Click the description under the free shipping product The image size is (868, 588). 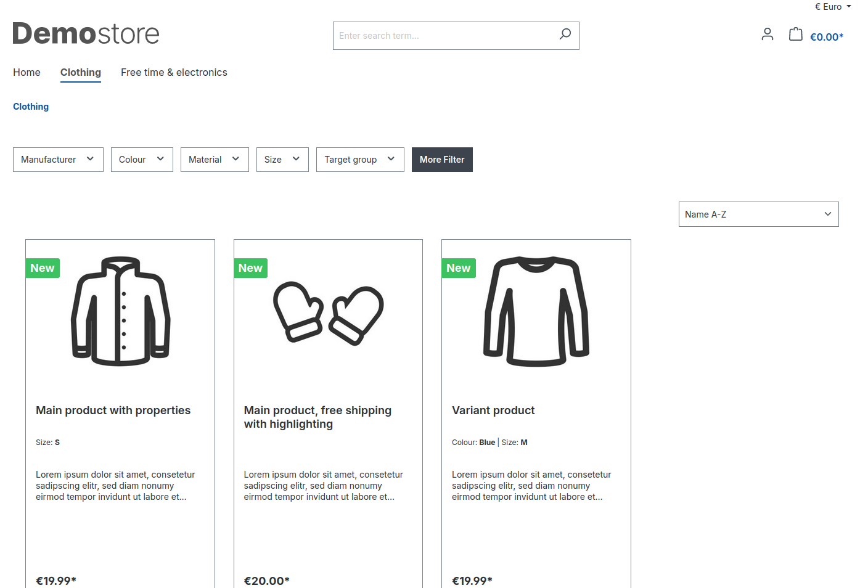point(324,486)
